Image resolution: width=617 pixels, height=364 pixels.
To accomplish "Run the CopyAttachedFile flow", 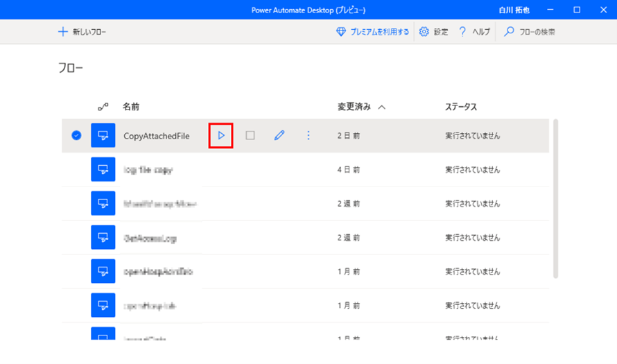I will coord(220,135).
